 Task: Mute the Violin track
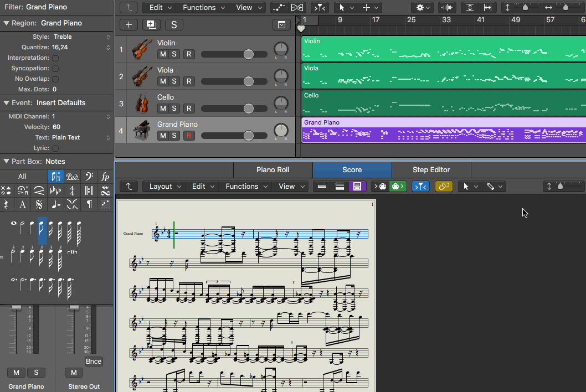pos(163,54)
